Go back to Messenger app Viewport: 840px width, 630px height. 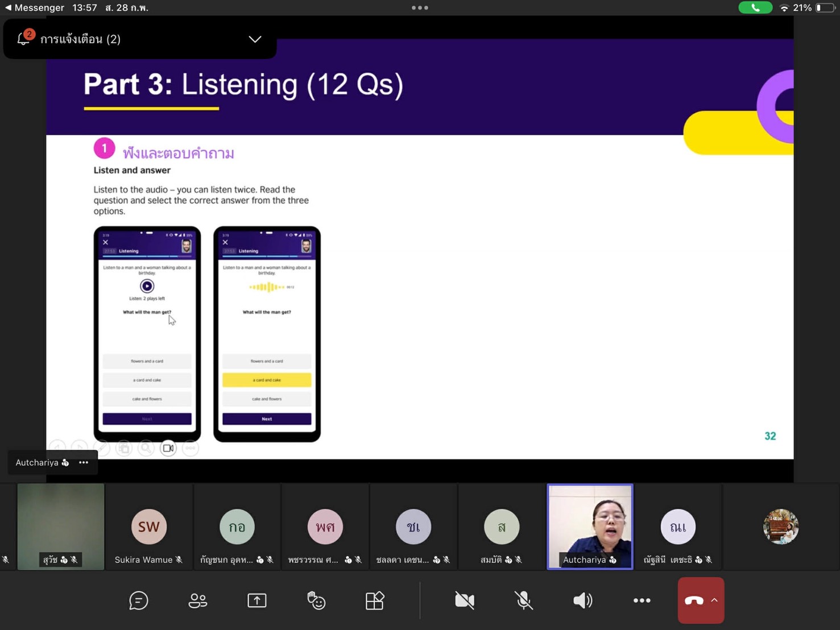[34, 8]
